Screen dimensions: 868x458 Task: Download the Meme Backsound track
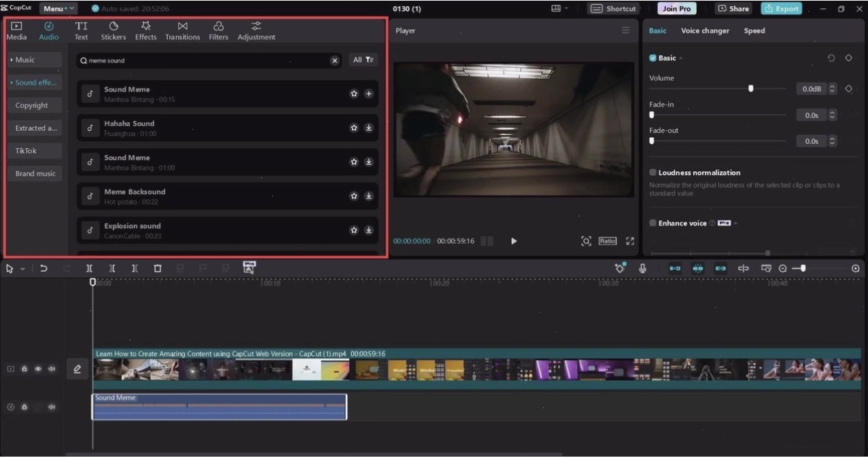click(369, 196)
